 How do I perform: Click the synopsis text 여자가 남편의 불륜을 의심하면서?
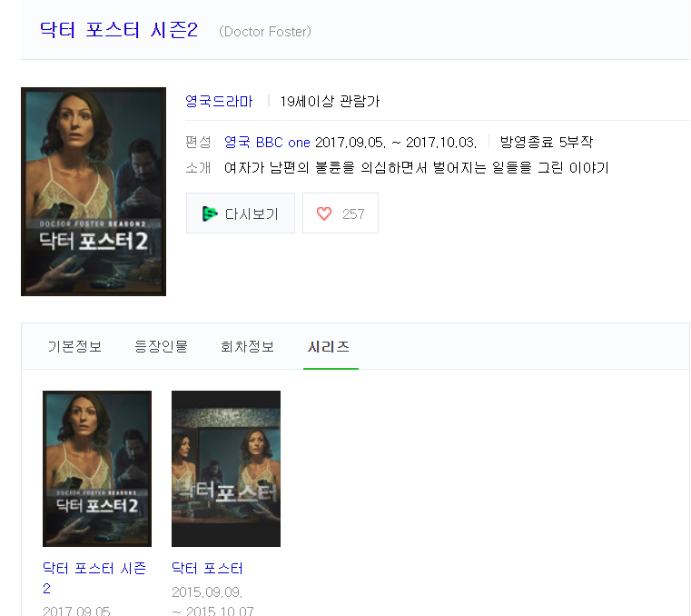click(x=326, y=167)
